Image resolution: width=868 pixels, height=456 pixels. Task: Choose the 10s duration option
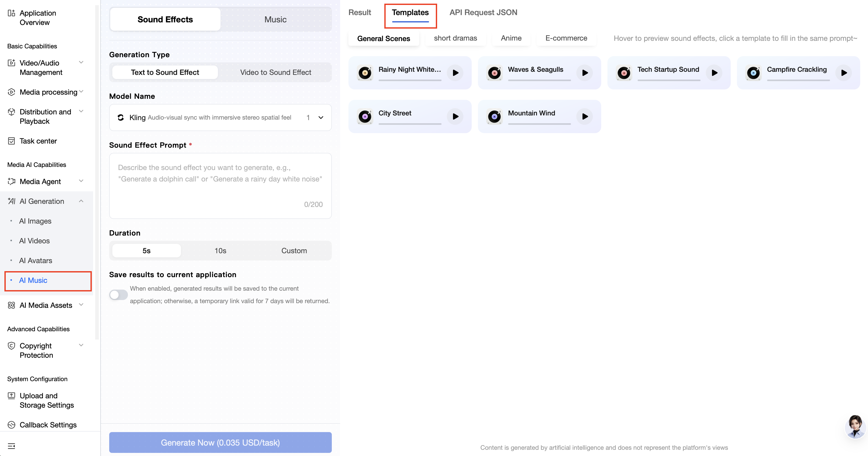click(220, 251)
